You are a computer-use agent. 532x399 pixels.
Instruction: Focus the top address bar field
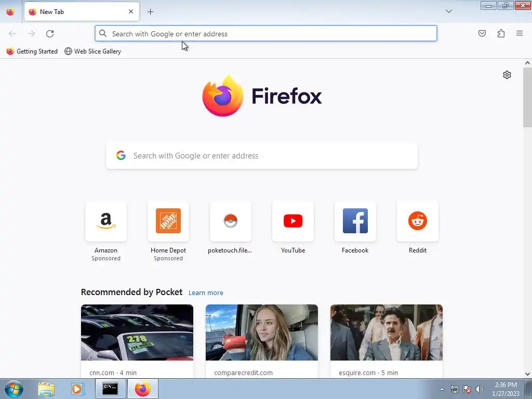click(x=265, y=34)
